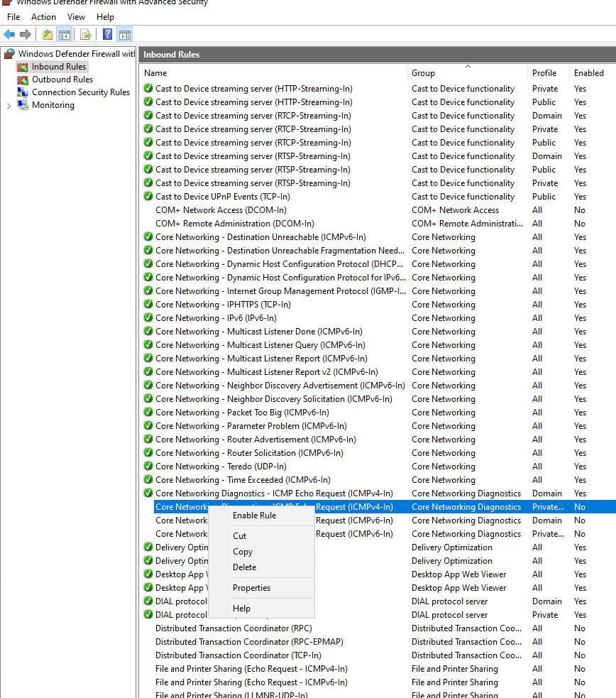Choose Enable Rule from the context menu

[x=262, y=516]
